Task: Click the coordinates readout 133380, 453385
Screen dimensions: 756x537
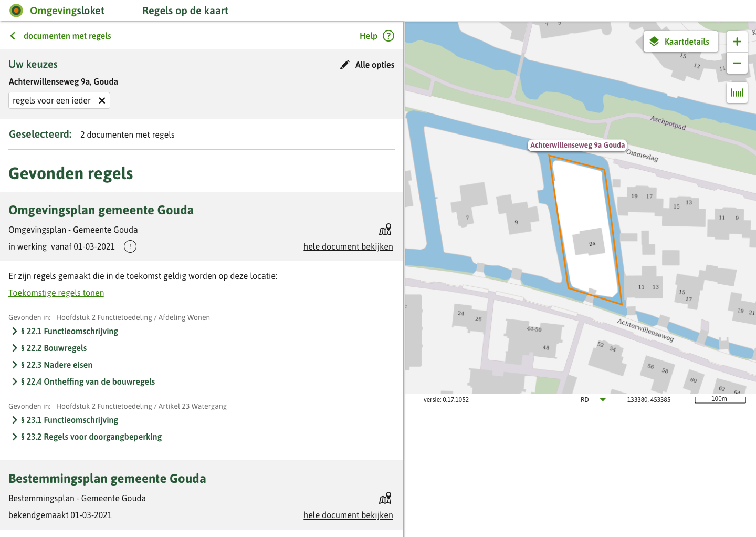Action: point(648,399)
